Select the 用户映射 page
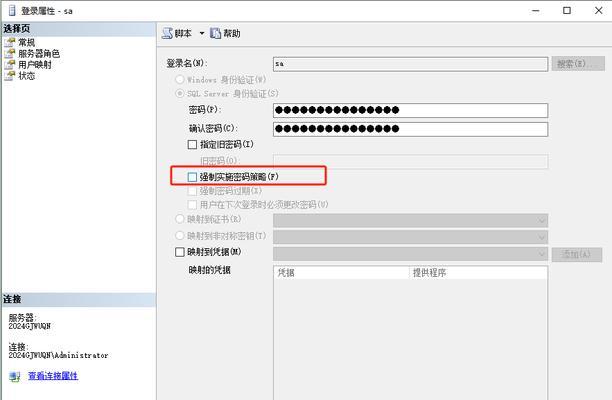Image resolution: width=612 pixels, height=400 pixels. click(x=35, y=64)
